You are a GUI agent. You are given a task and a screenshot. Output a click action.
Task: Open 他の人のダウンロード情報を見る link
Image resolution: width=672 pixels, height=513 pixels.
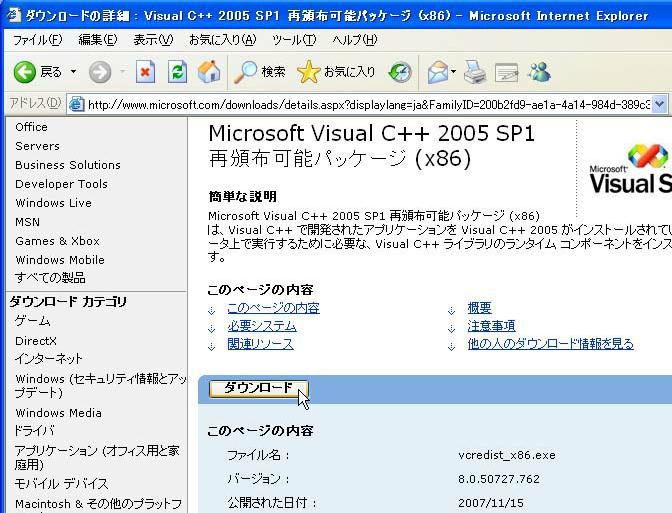tap(550, 344)
